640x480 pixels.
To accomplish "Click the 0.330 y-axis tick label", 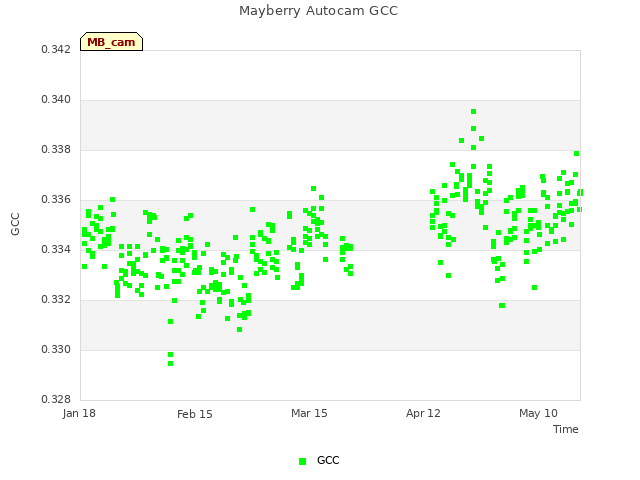I will coord(56,349).
